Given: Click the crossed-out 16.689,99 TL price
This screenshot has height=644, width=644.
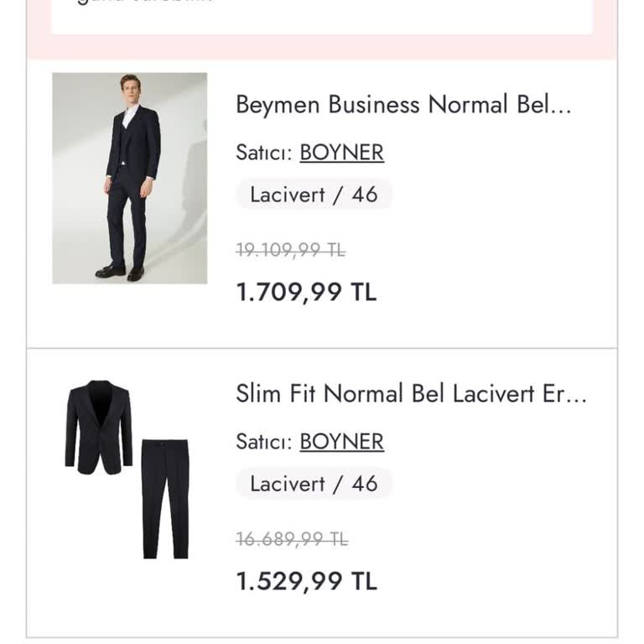Looking at the screenshot, I should click(x=292, y=539).
